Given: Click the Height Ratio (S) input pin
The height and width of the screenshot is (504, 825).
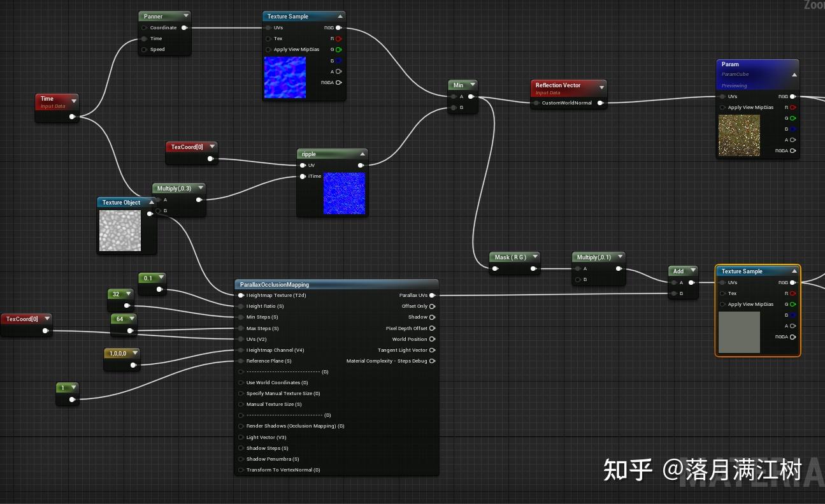Looking at the screenshot, I should coord(241,306).
